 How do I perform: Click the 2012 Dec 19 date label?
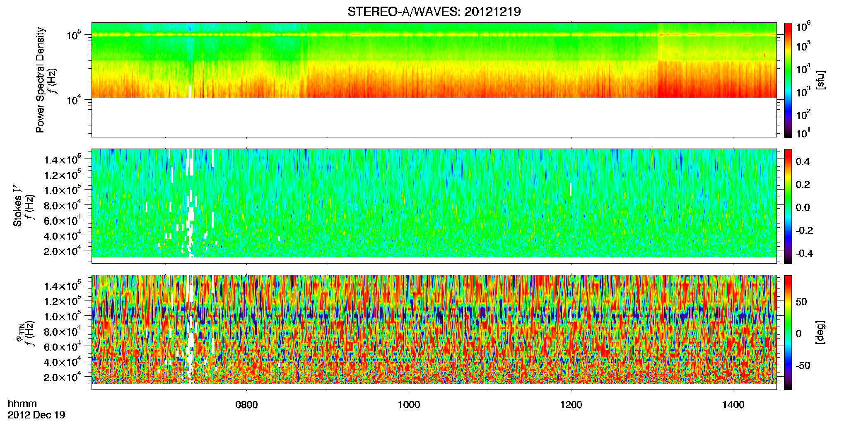[x=36, y=415]
